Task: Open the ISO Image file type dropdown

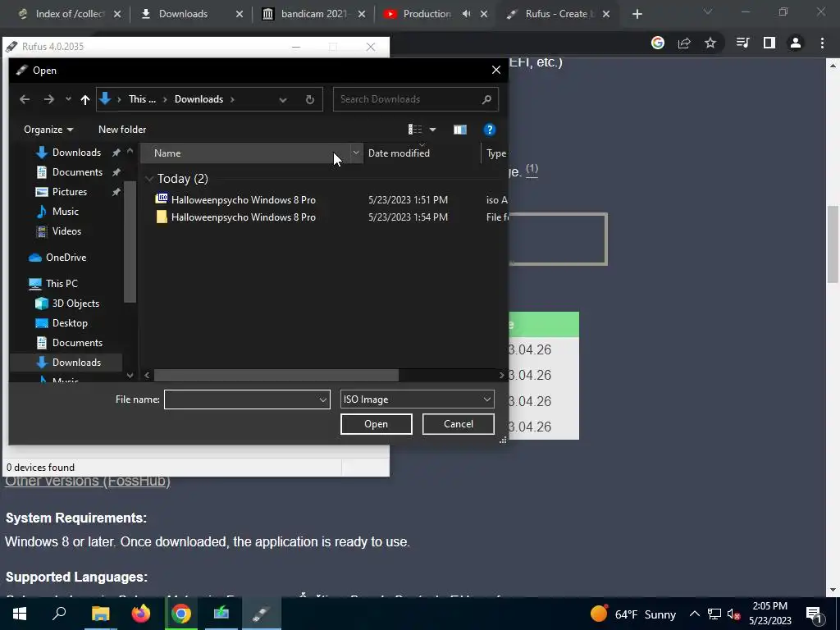Action: click(x=417, y=399)
